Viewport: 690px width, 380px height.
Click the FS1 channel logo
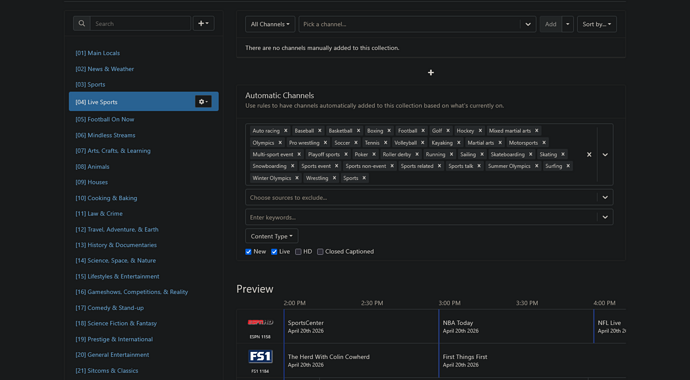click(260, 357)
